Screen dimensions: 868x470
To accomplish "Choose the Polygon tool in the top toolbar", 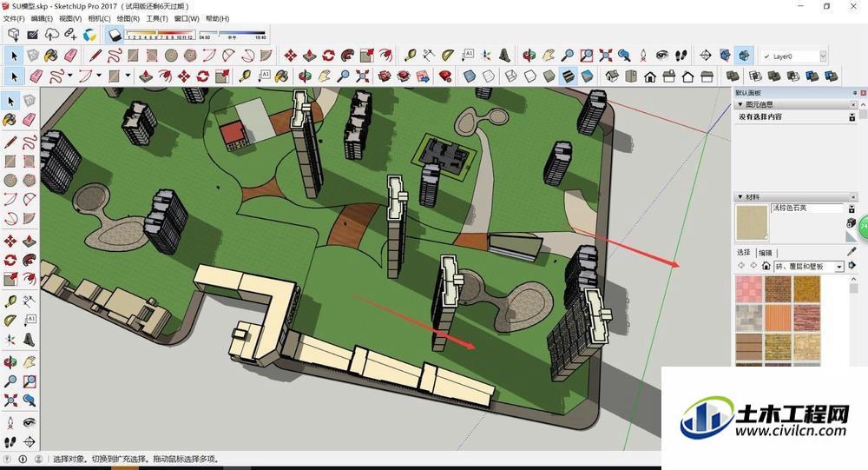I will tap(190, 56).
